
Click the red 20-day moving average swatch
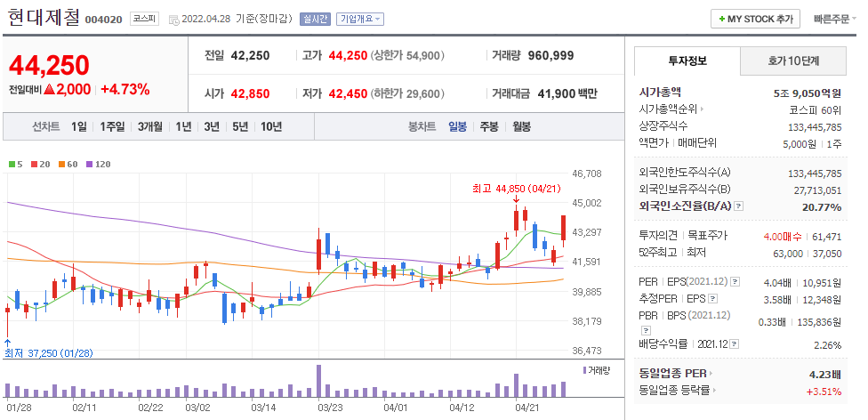coord(34,165)
